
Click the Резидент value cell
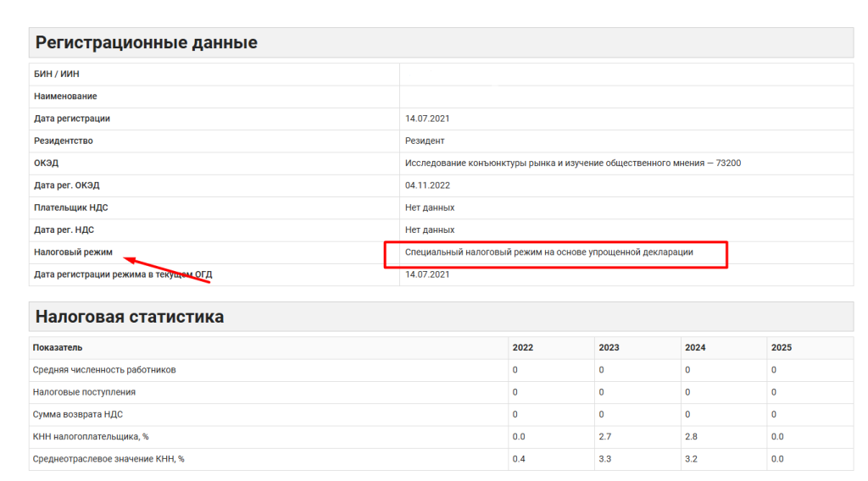[x=425, y=141]
